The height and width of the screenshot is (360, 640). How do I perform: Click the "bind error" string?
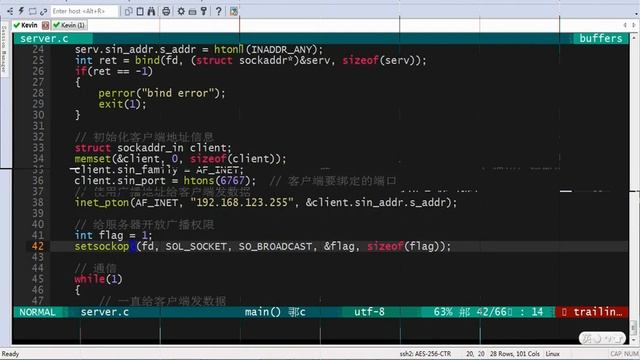(x=178, y=93)
